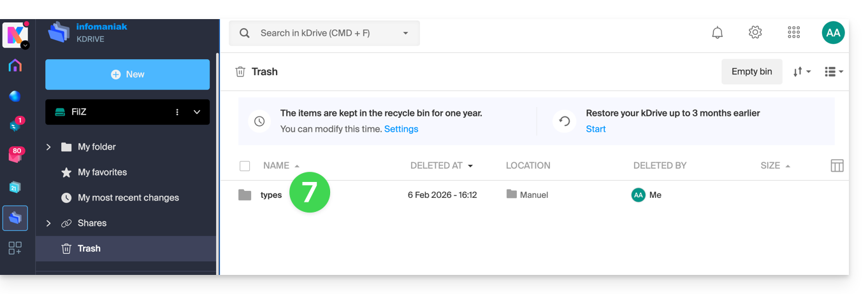Open the recycle bin Settings link
The image size is (868, 294).
401,129
